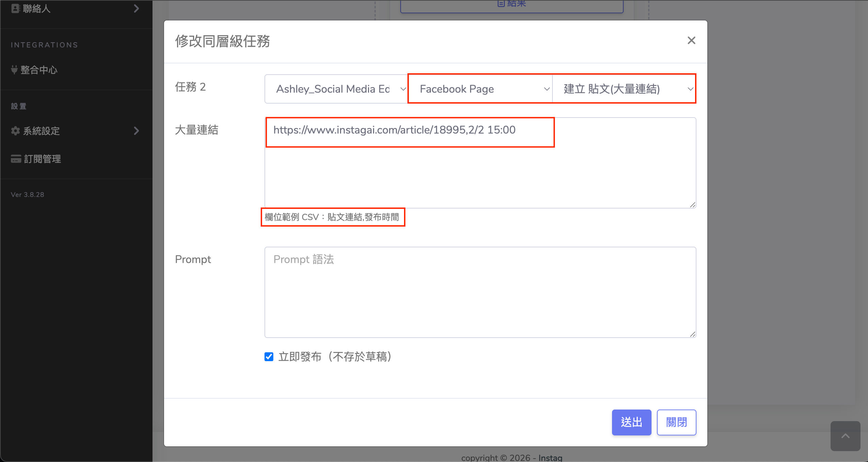Open the Facebook Page dropdown

tap(480, 89)
